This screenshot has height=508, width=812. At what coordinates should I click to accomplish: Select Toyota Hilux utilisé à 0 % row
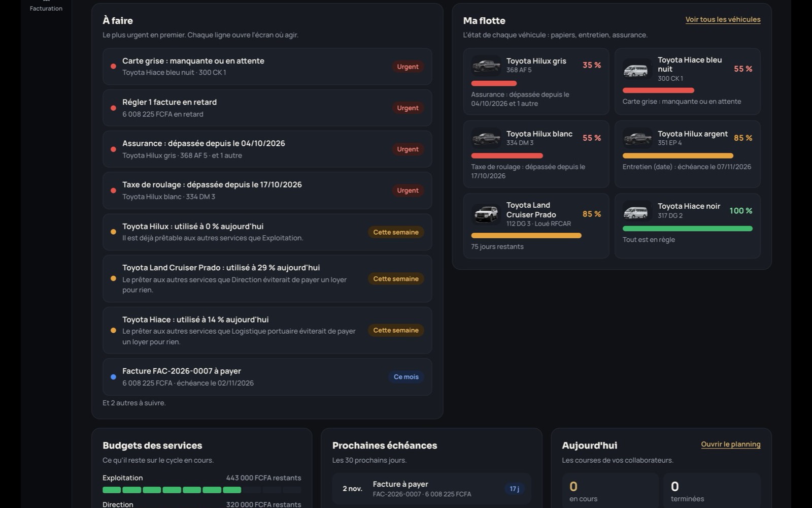click(x=267, y=232)
